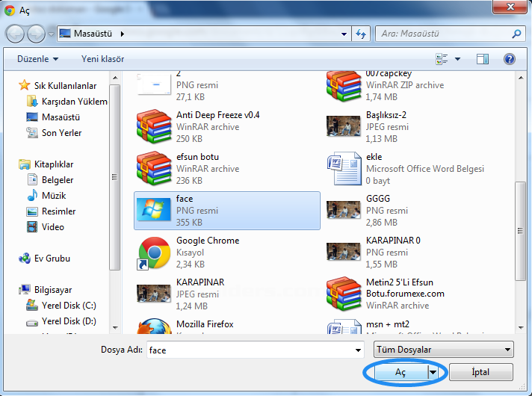Select the ekle Word document
This screenshot has width=532, height=396.
[344, 169]
